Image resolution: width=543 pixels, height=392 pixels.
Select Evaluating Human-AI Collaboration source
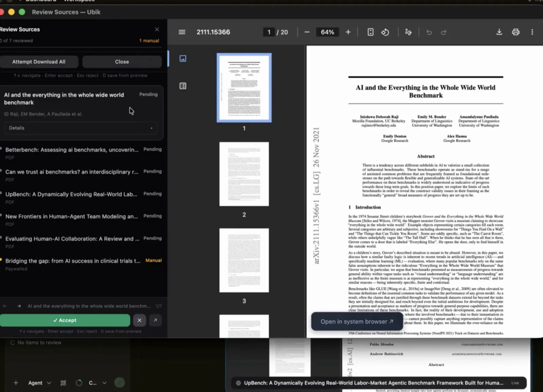pyautogui.click(x=81, y=242)
